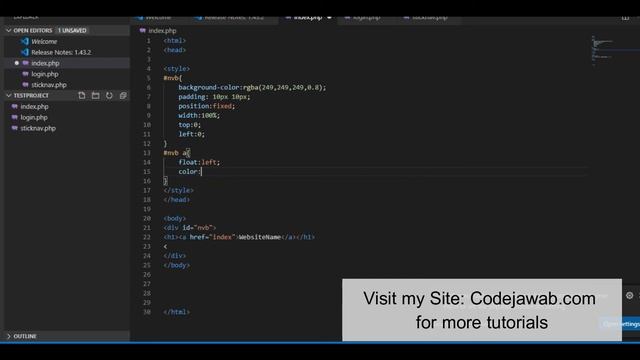Click the closing </style> tag
This screenshot has height=360, width=640.
coord(178,191)
